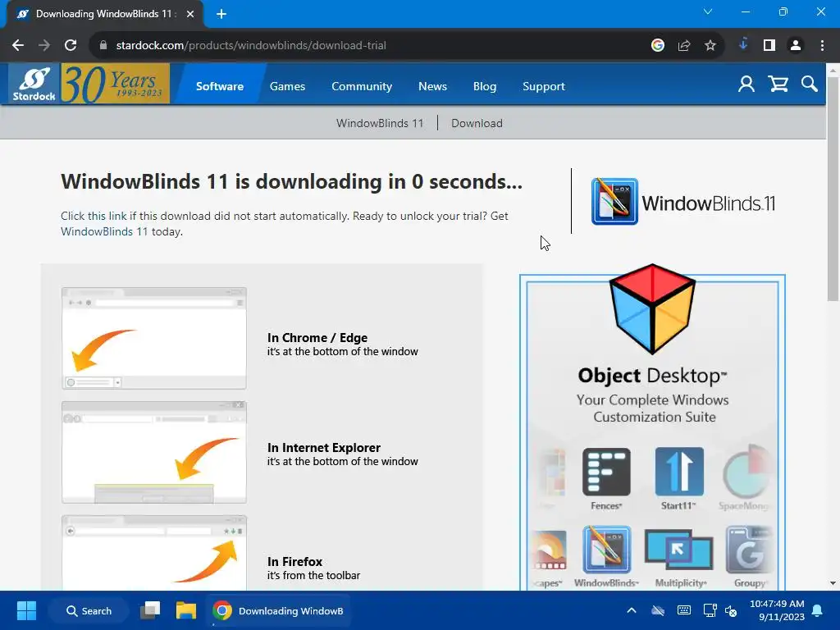Open the Community menu
Image resolution: width=840 pixels, height=630 pixels.
[362, 86]
